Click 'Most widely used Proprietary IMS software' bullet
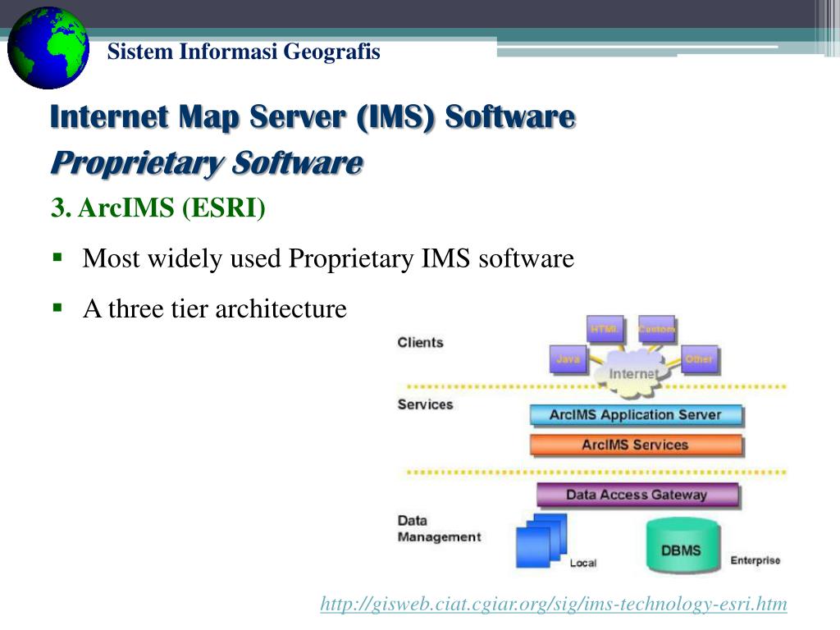The height and width of the screenshot is (630, 840). tap(328, 258)
